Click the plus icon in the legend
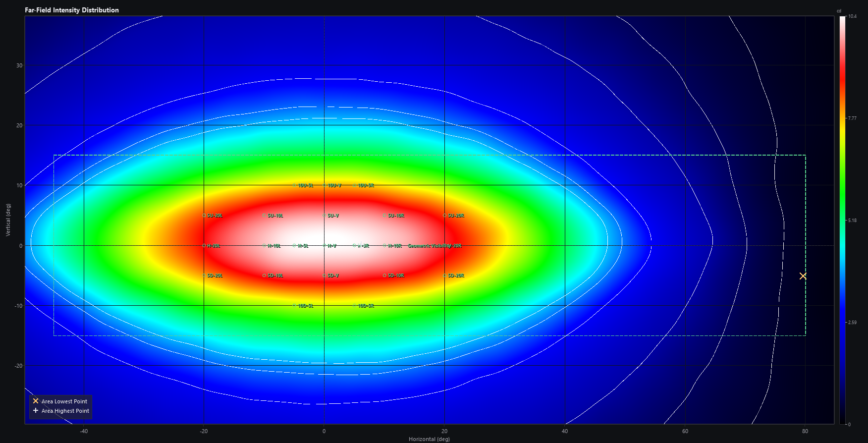868x443 pixels. [36, 410]
